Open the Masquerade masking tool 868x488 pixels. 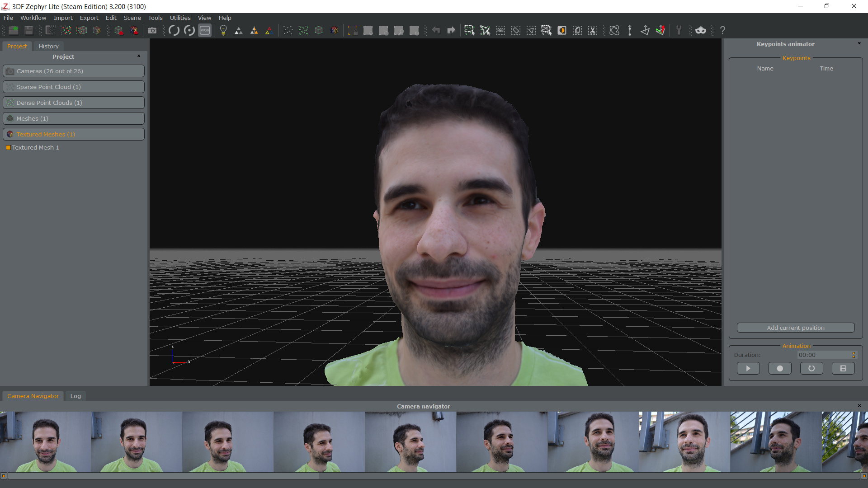701,30
